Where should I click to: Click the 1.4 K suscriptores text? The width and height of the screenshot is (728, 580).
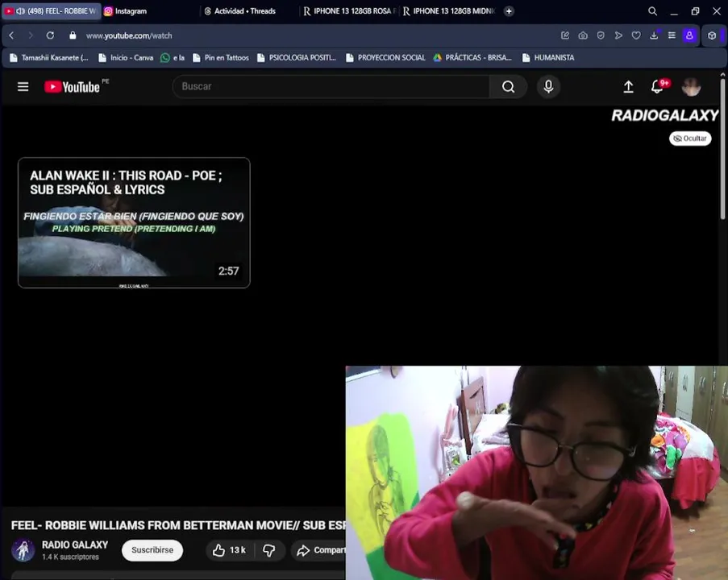point(70,557)
